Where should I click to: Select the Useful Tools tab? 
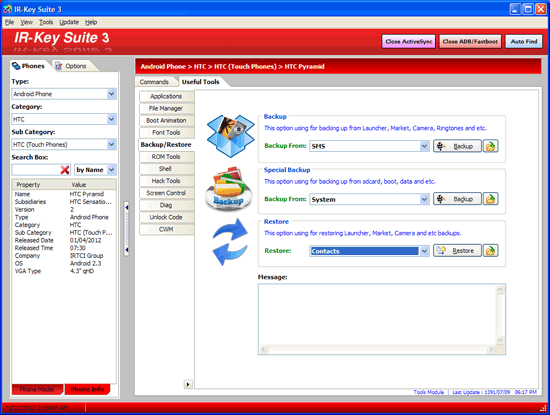coord(201,82)
